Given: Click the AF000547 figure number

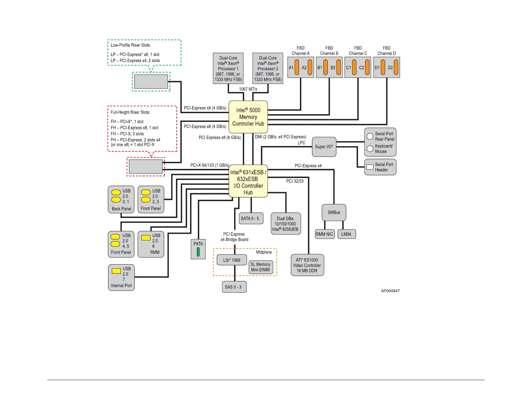Looking at the screenshot, I should point(390,291).
